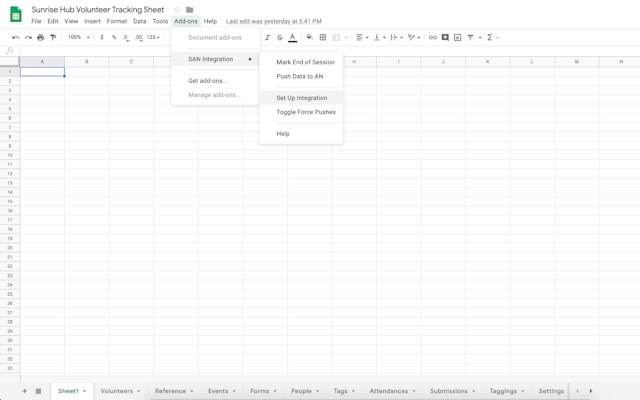The image size is (640, 400).
Task: Create a filter
Action: click(470, 37)
